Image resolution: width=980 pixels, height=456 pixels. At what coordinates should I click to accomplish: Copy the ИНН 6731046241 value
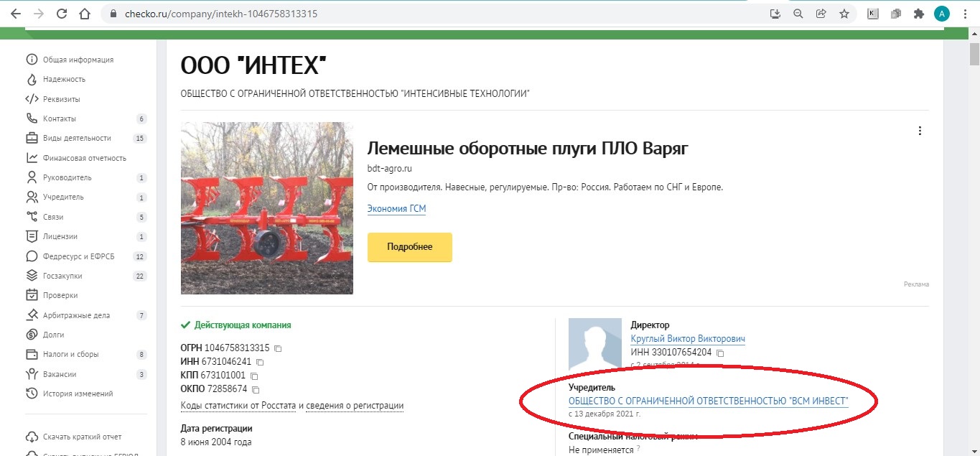click(260, 362)
